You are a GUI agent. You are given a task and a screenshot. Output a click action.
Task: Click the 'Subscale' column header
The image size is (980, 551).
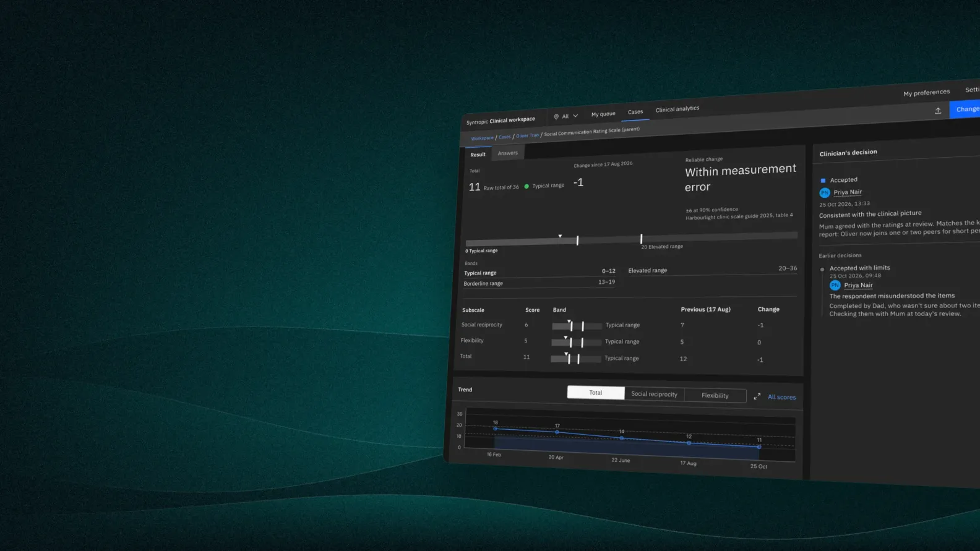pos(473,310)
